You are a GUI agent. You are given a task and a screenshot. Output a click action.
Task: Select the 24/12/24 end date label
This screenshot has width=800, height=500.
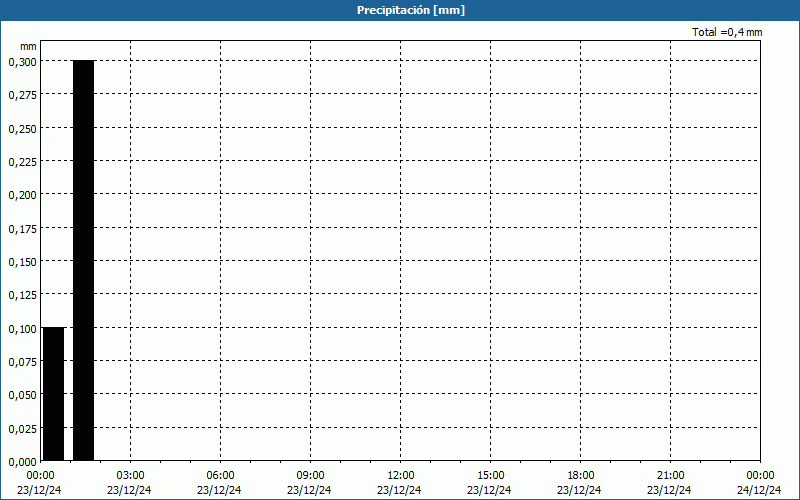(759, 490)
